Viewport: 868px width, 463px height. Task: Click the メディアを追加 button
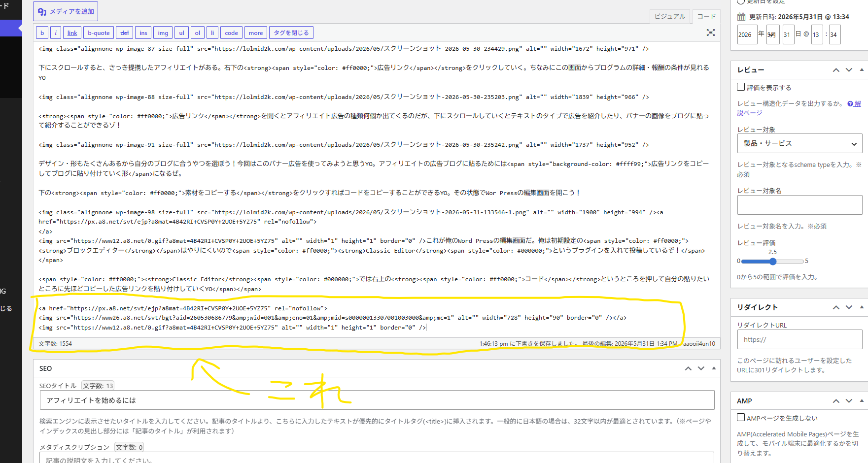point(66,11)
